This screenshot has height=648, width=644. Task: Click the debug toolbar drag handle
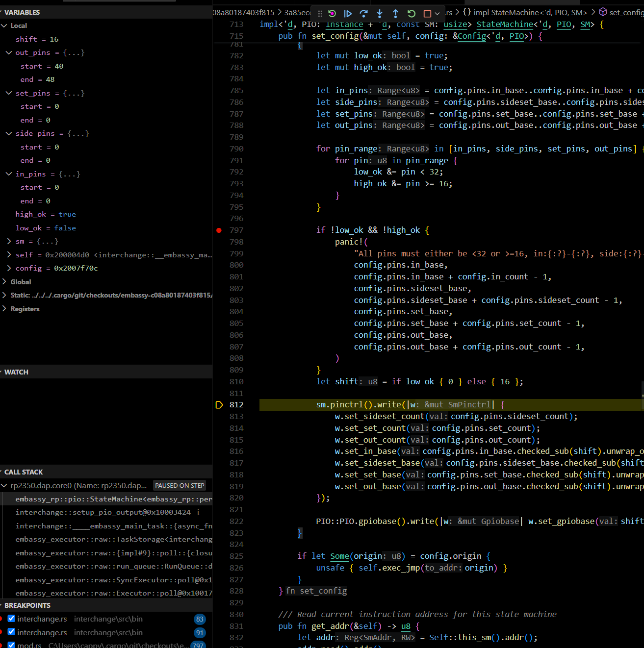[320, 14]
